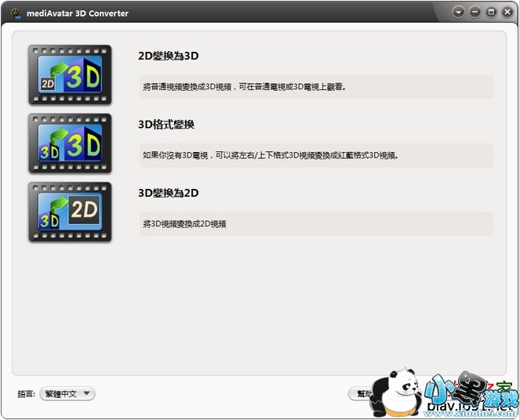Select the 2D變換為3D heading
This screenshot has width=520, height=420.
(168, 56)
